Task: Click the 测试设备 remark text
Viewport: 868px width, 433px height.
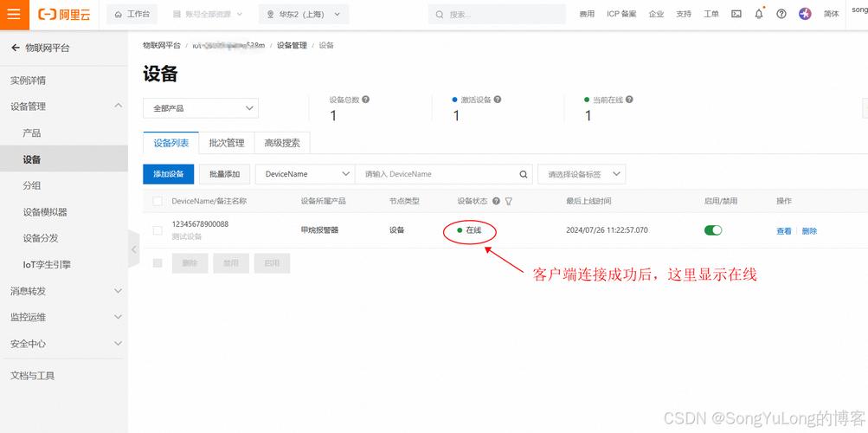Action: tap(187, 236)
